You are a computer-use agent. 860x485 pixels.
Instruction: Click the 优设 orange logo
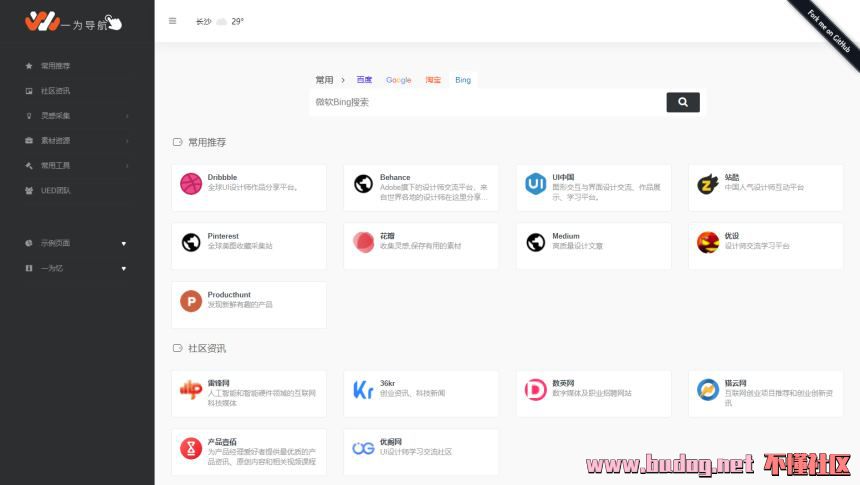(x=708, y=242)
